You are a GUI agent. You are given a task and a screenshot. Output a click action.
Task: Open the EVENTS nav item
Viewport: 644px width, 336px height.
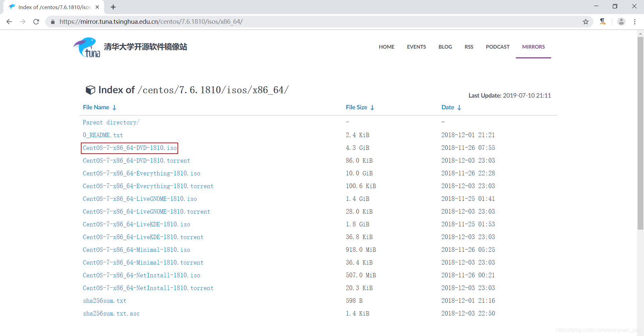[x=416, y=47]
